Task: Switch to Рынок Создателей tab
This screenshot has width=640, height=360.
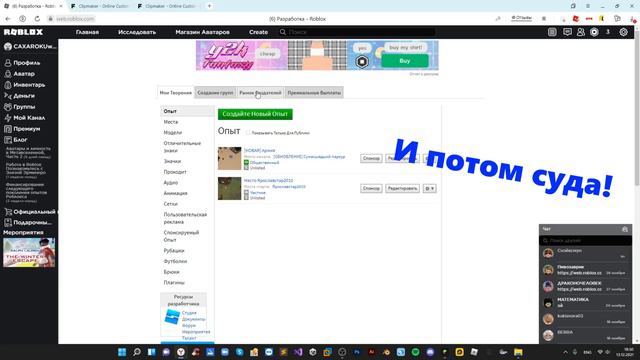Action: 260,93
